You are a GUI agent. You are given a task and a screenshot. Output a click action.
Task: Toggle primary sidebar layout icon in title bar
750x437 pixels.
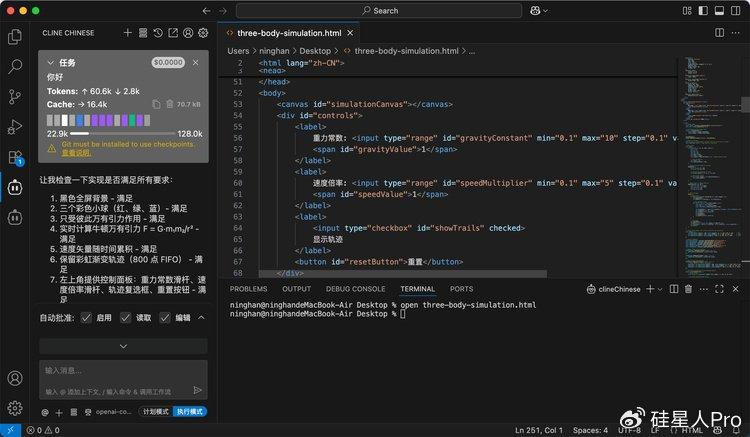tap(703, 11)
